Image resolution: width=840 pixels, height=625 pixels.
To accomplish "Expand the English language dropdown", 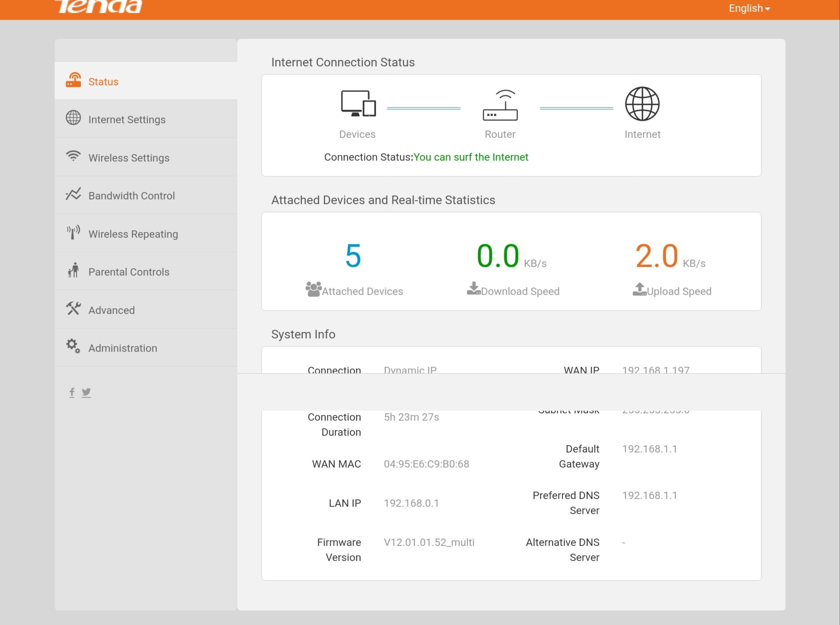I will click(749, 8).
